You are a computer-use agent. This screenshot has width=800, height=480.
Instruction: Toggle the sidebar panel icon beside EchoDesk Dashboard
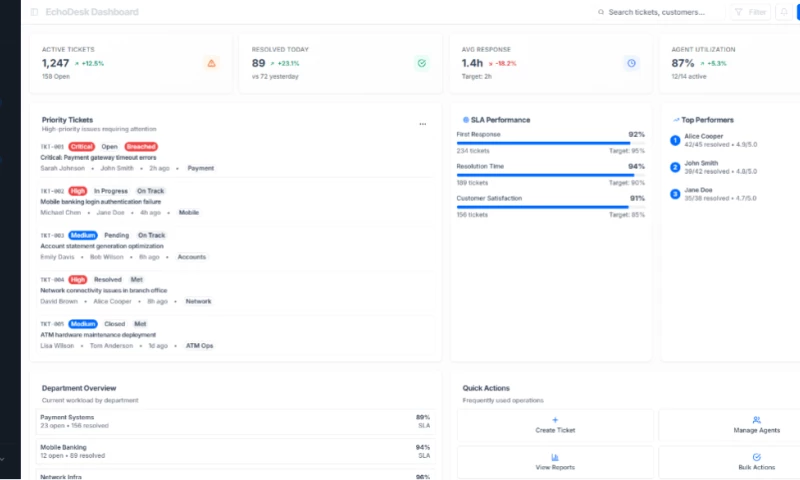pyautogui.click(x=34, y=12)
